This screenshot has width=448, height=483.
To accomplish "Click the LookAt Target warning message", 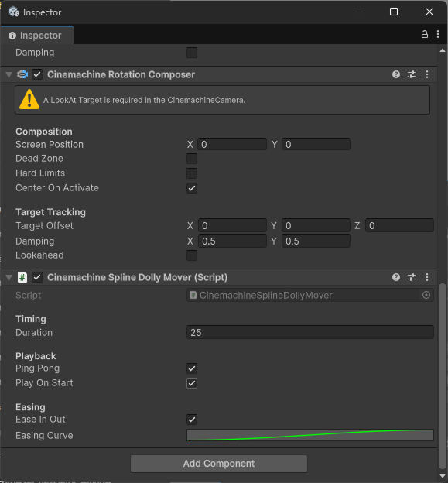I will (144, 100).
